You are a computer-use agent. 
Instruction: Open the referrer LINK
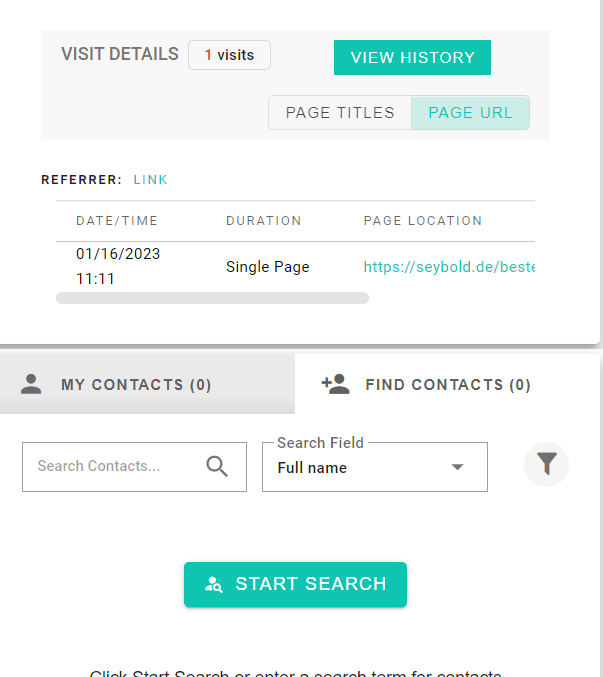150,180
